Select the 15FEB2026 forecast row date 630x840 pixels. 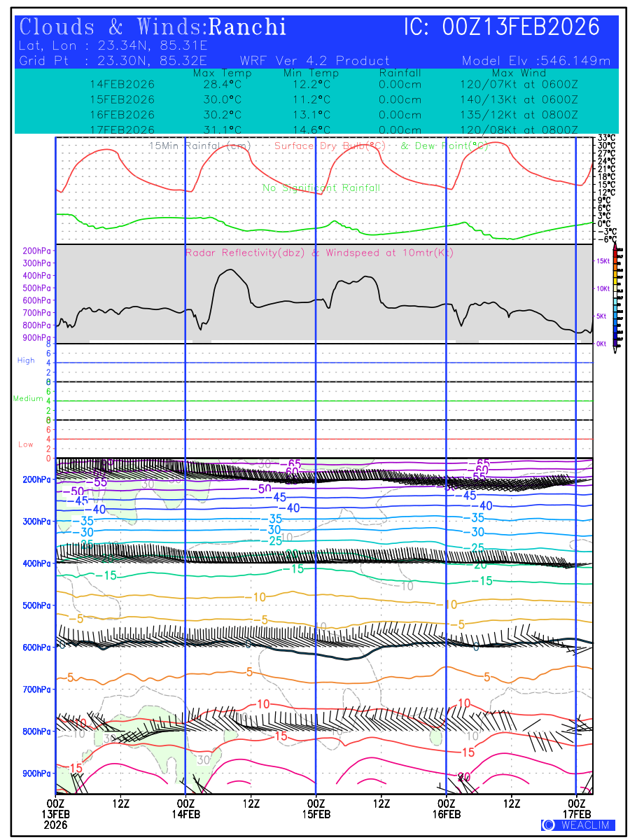[x=122, y=99]
